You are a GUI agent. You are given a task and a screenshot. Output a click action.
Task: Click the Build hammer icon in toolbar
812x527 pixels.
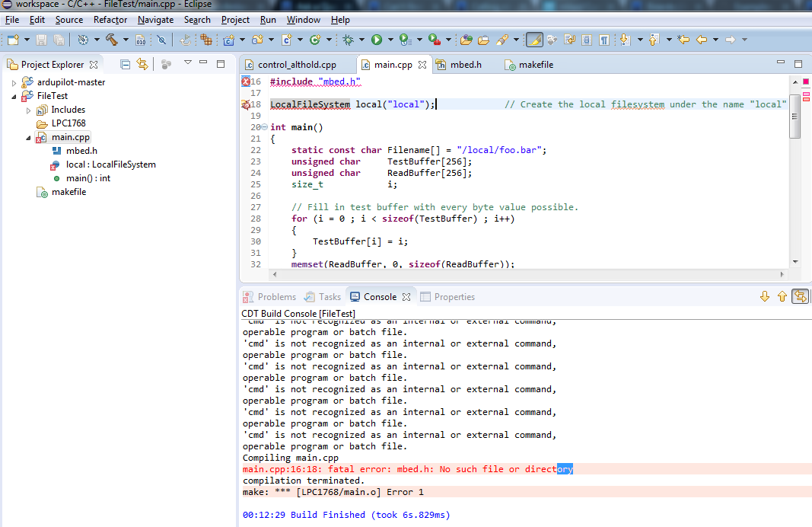pyautogui.click(x=112, y=40)
